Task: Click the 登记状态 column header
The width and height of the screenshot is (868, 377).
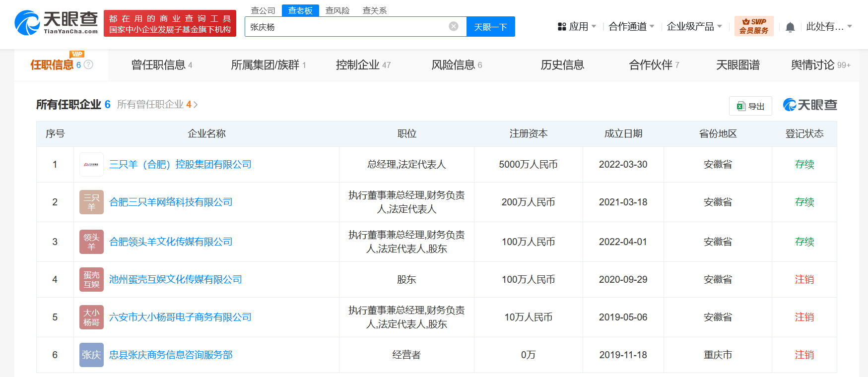Action: (804, 133)
